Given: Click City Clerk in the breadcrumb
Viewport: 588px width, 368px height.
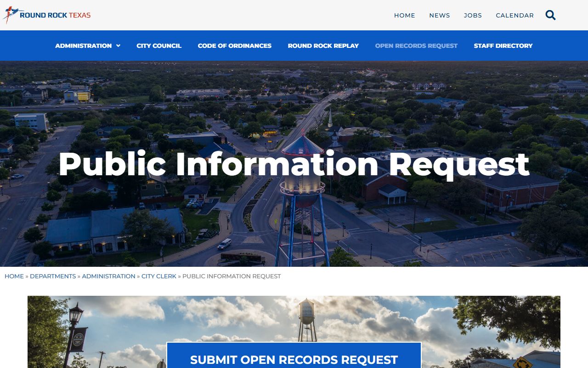Looking at the screenshot, I should click(x=159, y=276).
